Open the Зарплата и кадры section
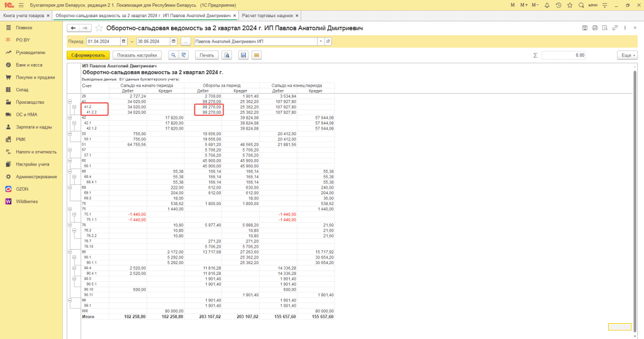 (x=34, y=127)
